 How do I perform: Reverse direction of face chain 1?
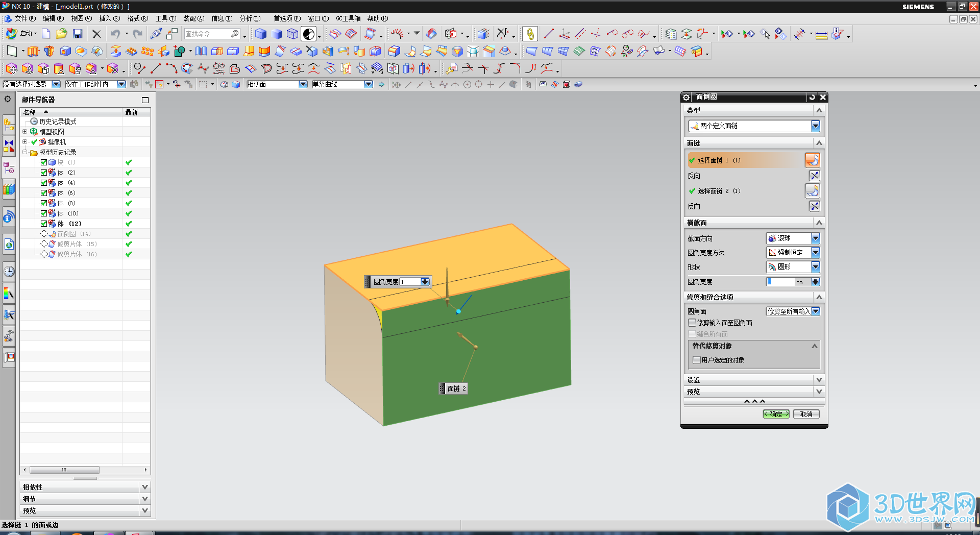(x=814, y=176)
